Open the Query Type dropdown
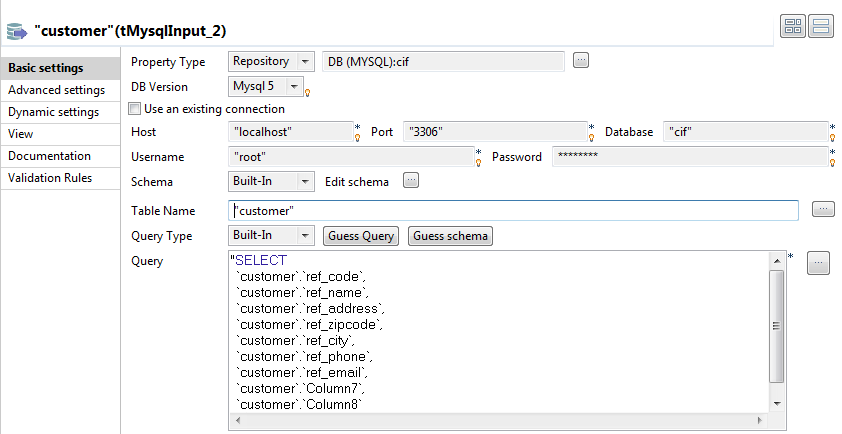842x434 pixels. coord(305,236)
